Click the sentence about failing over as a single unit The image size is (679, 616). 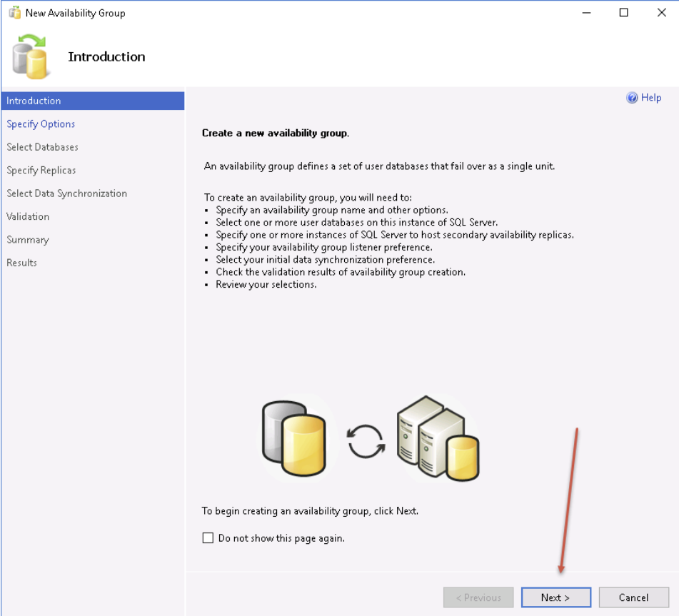tap(379, 166)
